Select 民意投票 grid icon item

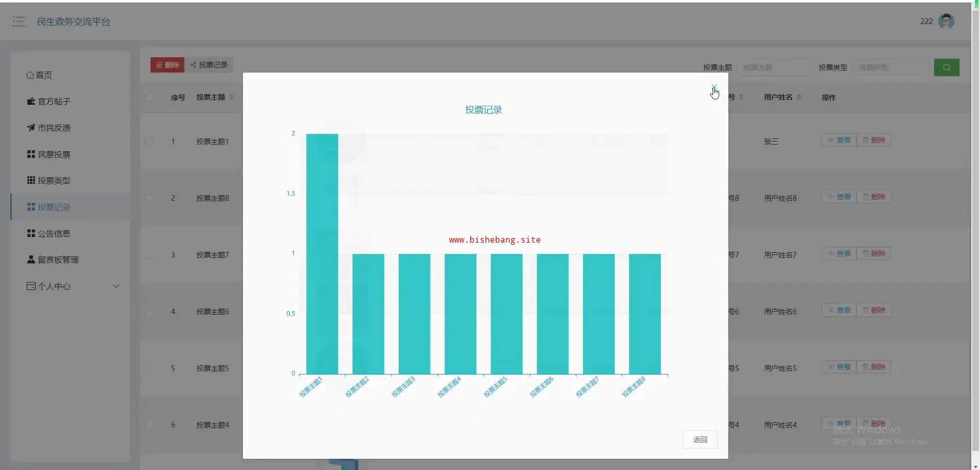(49, 154)
